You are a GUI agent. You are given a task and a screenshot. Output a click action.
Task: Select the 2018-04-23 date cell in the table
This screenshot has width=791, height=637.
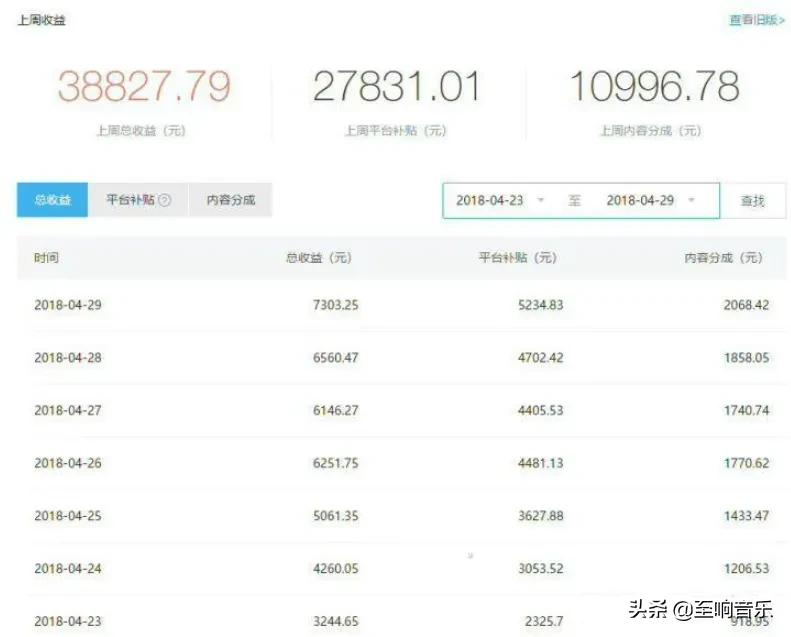[68, 621]
